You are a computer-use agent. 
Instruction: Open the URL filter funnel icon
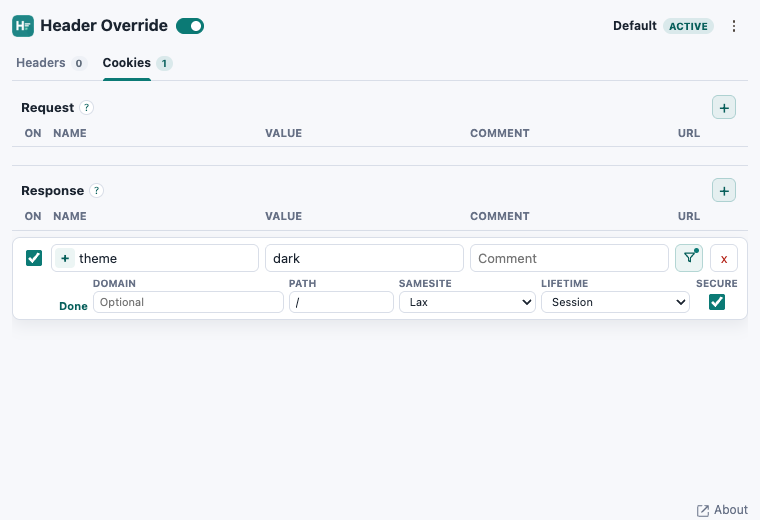point(689,258)
